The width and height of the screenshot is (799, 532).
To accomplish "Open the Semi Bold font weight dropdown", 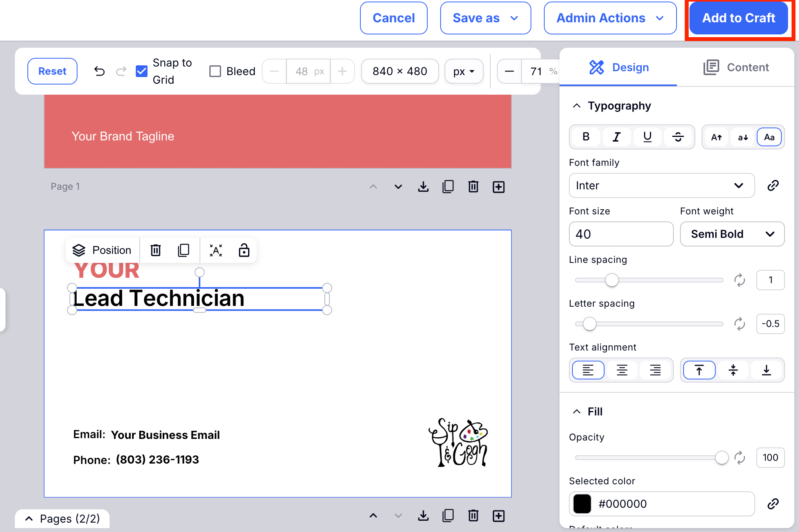I will point(732,234).
